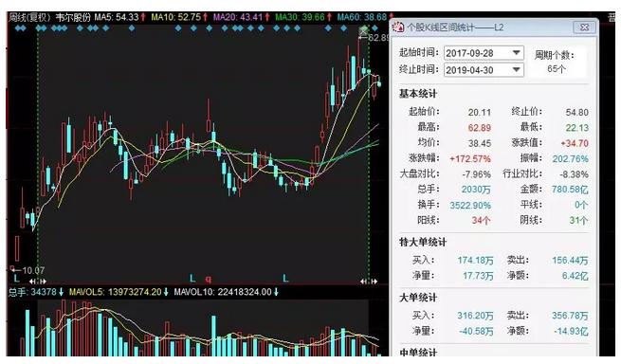Click the rightmost cyan L marker below chart
The image size is (621, 364).
[285, 278]
